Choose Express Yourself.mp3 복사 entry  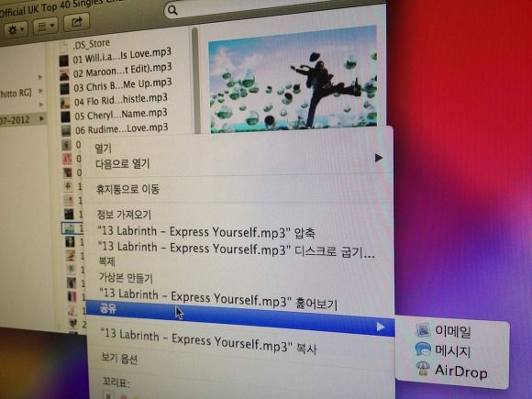[x=208, y=341]
